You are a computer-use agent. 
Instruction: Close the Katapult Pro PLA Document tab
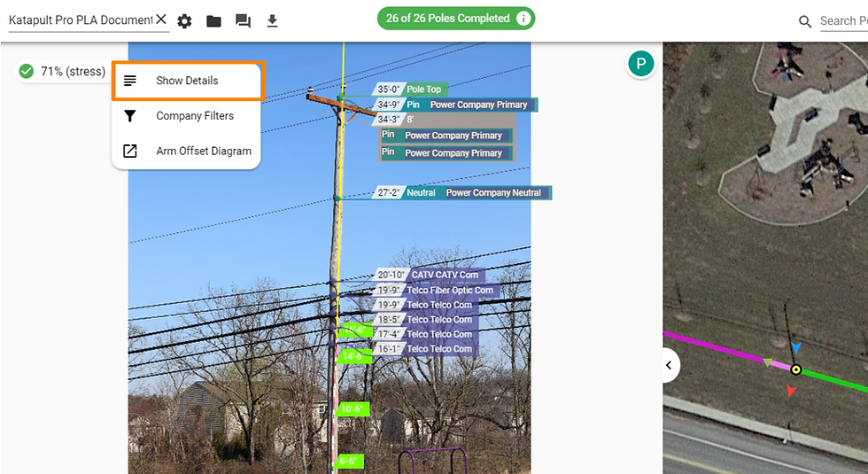point(161,19)
